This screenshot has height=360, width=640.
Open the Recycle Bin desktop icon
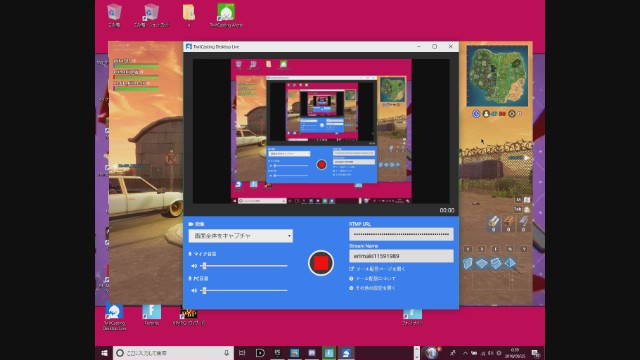click(x=114, y=15)
